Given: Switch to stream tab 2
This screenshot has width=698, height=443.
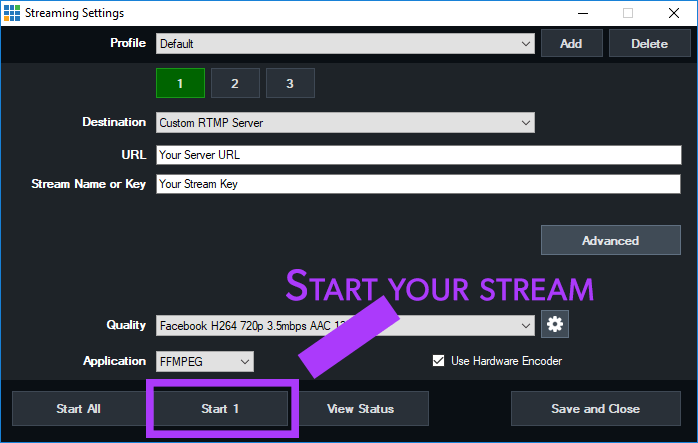Looking at the screenshot, I should (235, 83).
